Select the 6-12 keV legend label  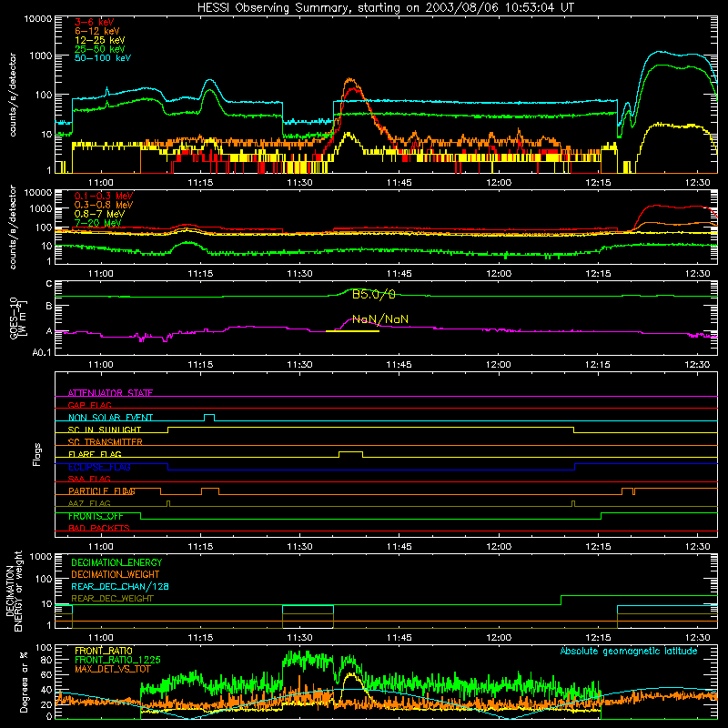point(97,31)
